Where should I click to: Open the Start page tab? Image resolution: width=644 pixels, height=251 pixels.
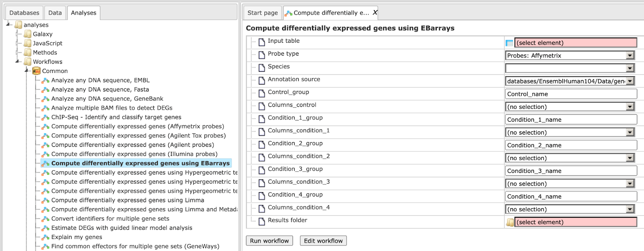pos(262,12)
